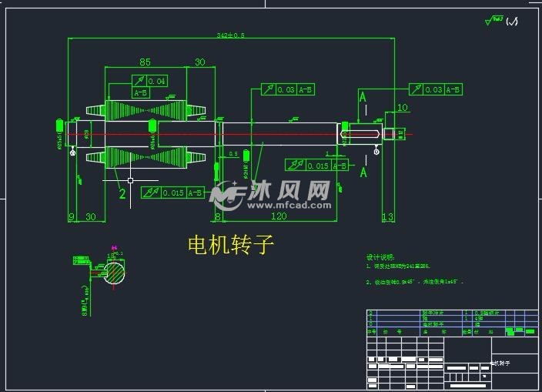Select the white 电机转子 text in title block
542x392 pixels.
tap(500, 364)
